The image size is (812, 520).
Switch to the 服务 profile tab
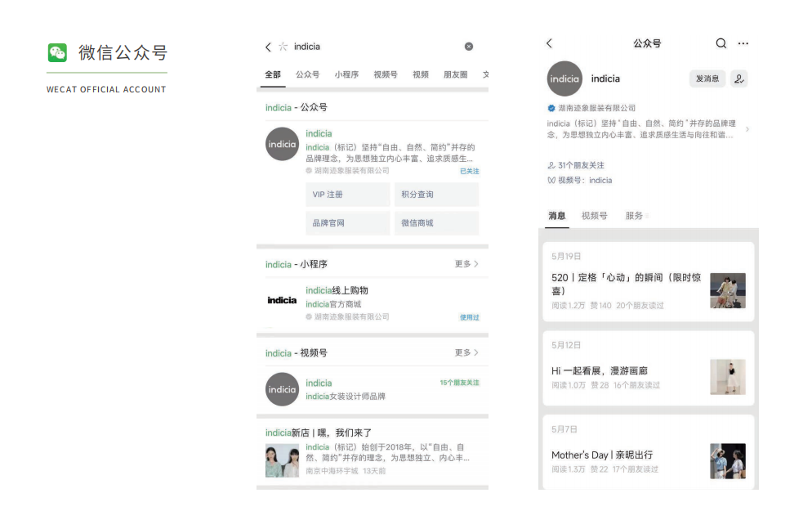pyautogui.click(x=635, y=216)
